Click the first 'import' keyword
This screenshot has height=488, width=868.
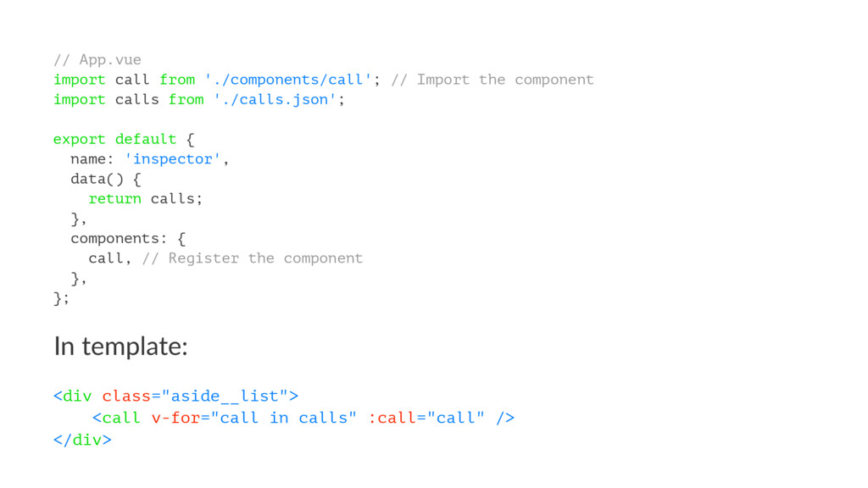coord(79,80)
